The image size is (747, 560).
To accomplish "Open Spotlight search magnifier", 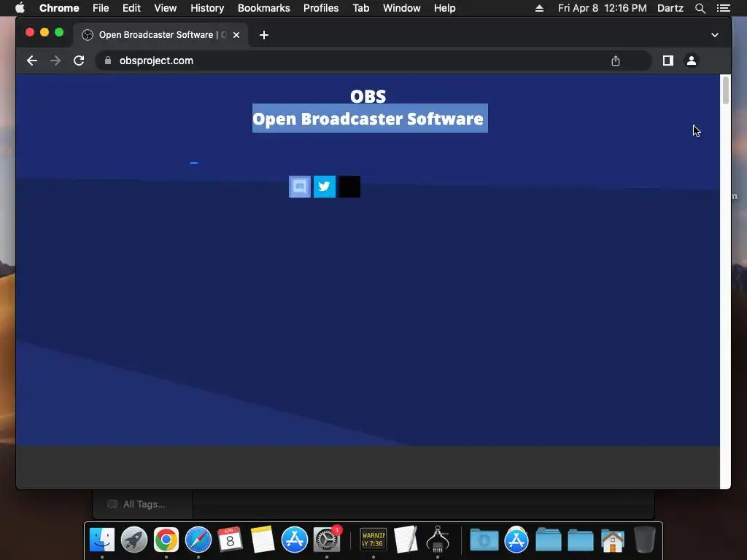I will pyautogui.click(x=700, y=8).
